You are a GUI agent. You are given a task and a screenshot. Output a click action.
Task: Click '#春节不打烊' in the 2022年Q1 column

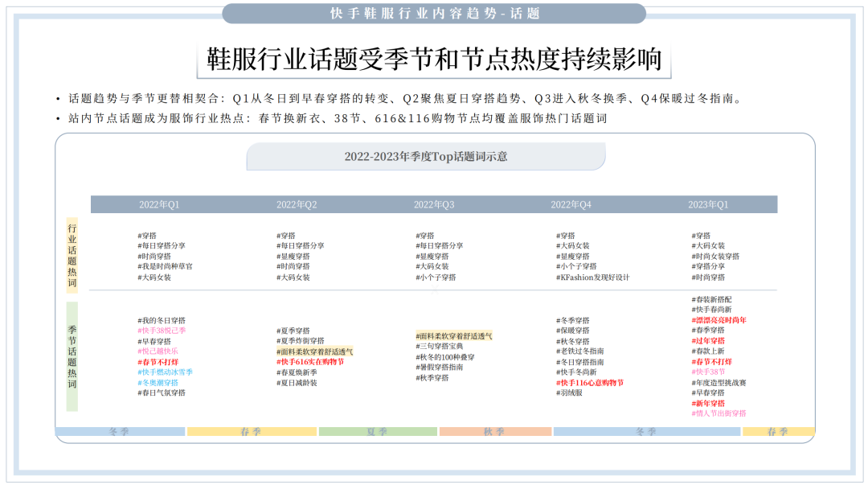158,362
